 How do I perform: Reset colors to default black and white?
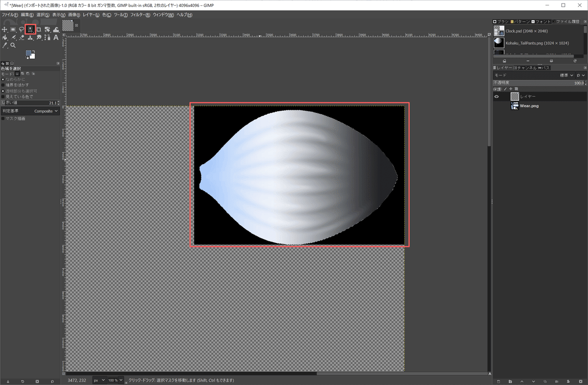(x=27, y=58)
